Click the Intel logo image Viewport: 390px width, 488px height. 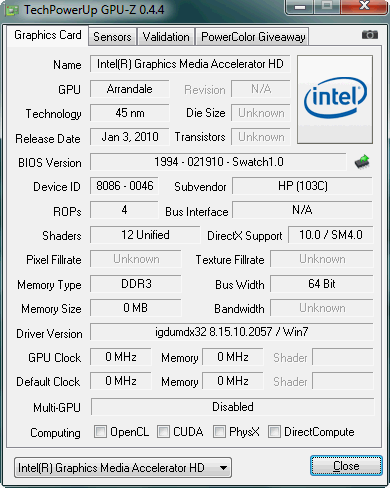[x=335, y=99]
